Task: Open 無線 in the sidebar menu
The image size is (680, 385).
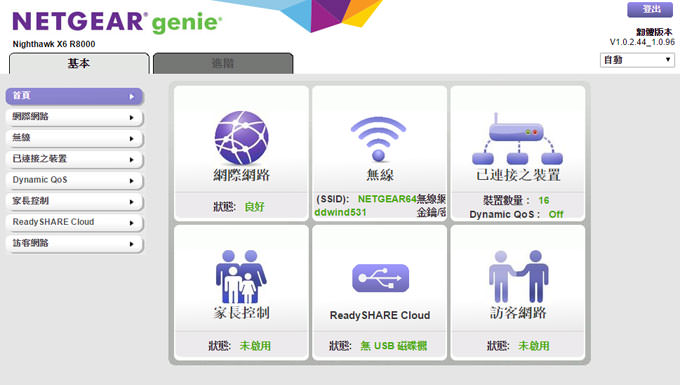Action: tap(74, 138)
